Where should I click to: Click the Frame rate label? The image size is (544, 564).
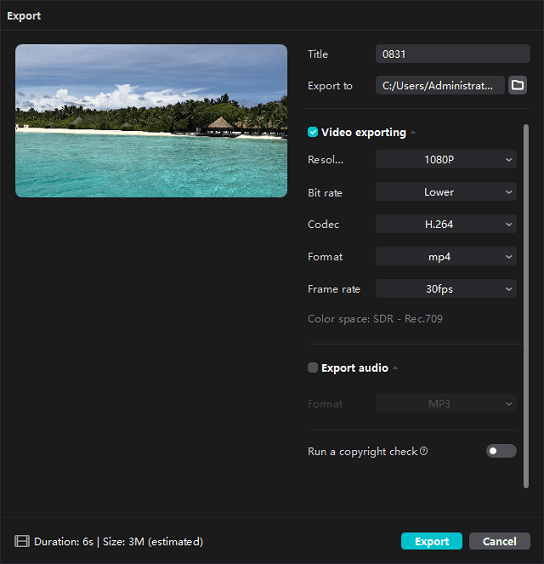[x=334, y=289]
